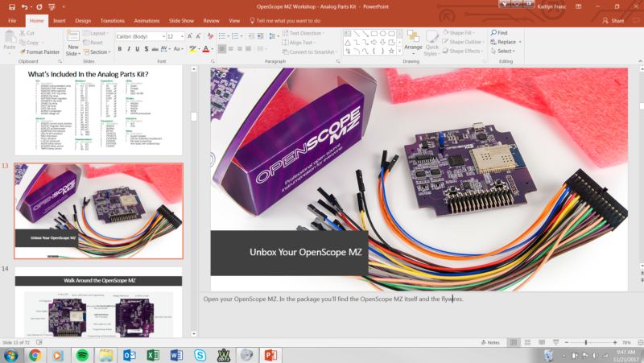Select the Rectangle shape in the shapes gallery
Screen dimensions: 644x363
pyautogui.click(x=374, y=34)
